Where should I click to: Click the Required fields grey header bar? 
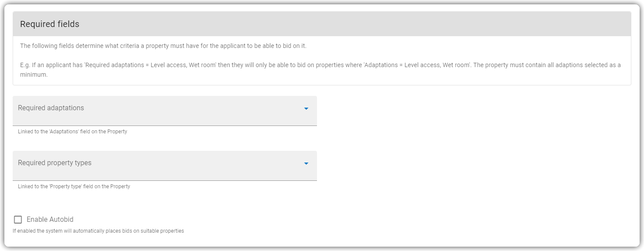click(322, 24)
